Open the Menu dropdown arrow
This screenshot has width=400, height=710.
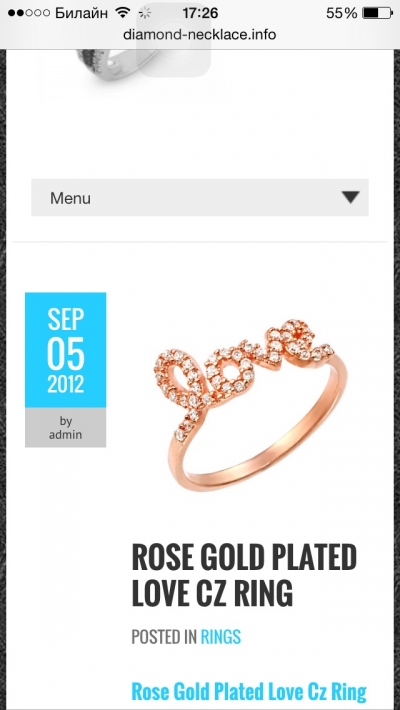coord(351,197)
